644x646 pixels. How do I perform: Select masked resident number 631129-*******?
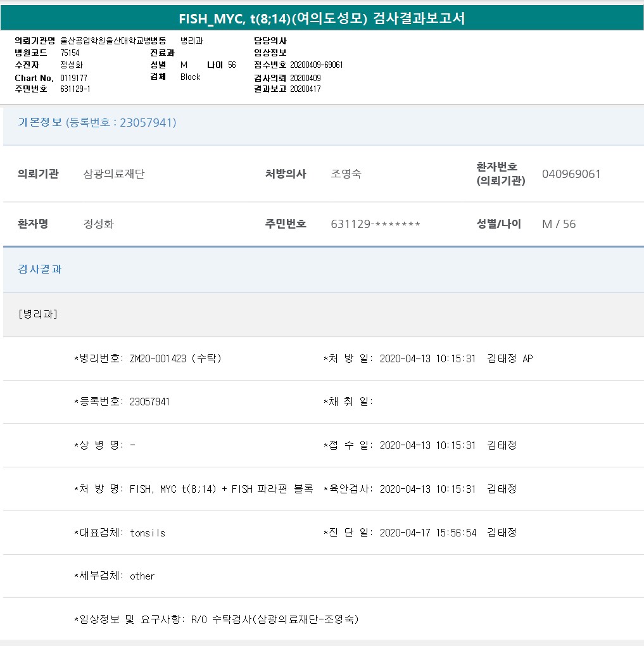coord(376,224)
